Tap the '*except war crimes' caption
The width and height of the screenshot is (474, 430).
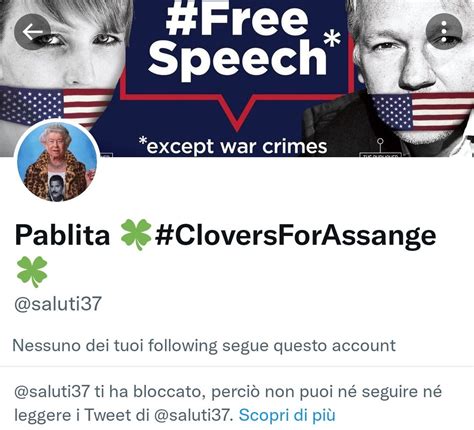[x=233, y=146]
